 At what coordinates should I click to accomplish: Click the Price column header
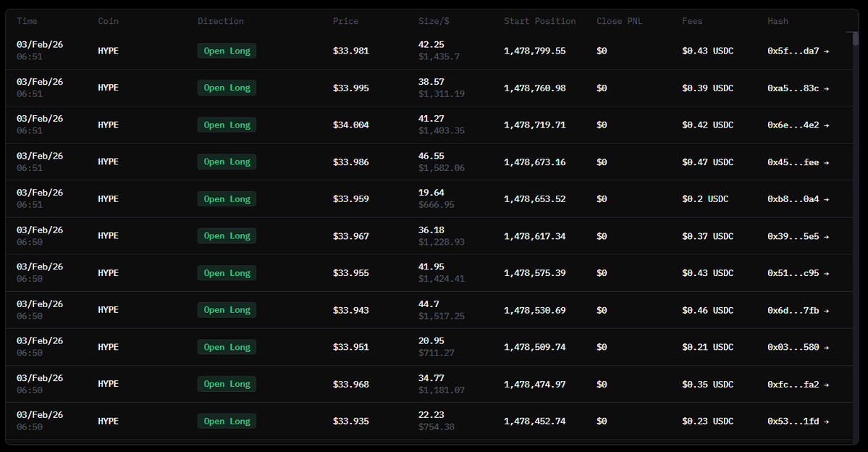click(x=345, y=22)
